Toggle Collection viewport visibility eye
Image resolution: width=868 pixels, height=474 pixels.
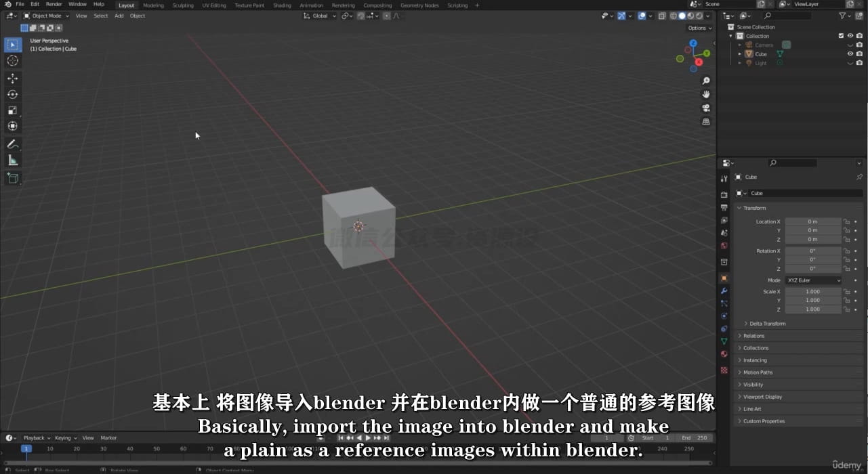(850, 36)
